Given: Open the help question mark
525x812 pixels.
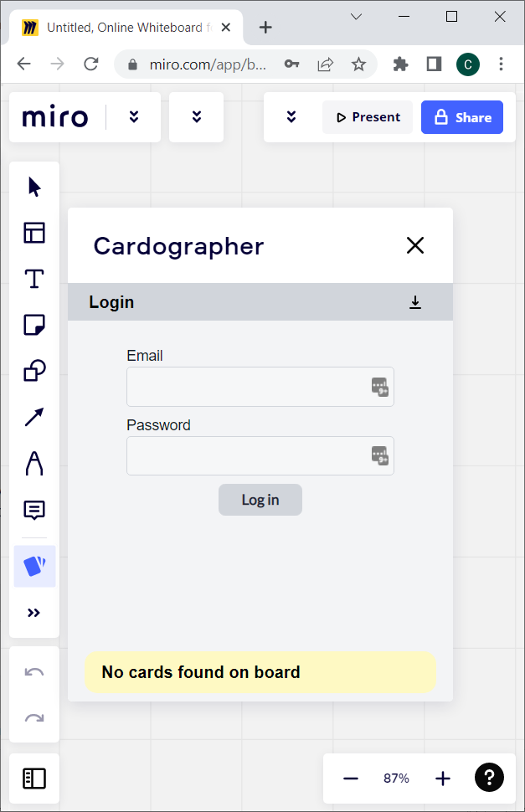Looking at the screenshot, I should click(x=489, y=778).
